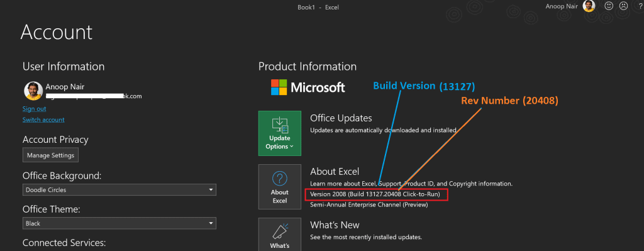
Task: Click the Microsoft logo under Product Information
Action: pos(308,87)
